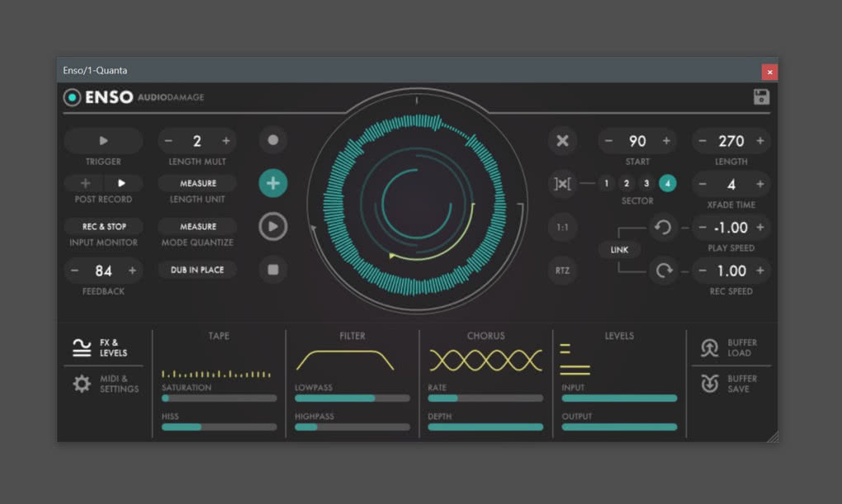Click the X clear loop icon
The height and width of the screenshot is (504, 842).
(x=562, y=140)
